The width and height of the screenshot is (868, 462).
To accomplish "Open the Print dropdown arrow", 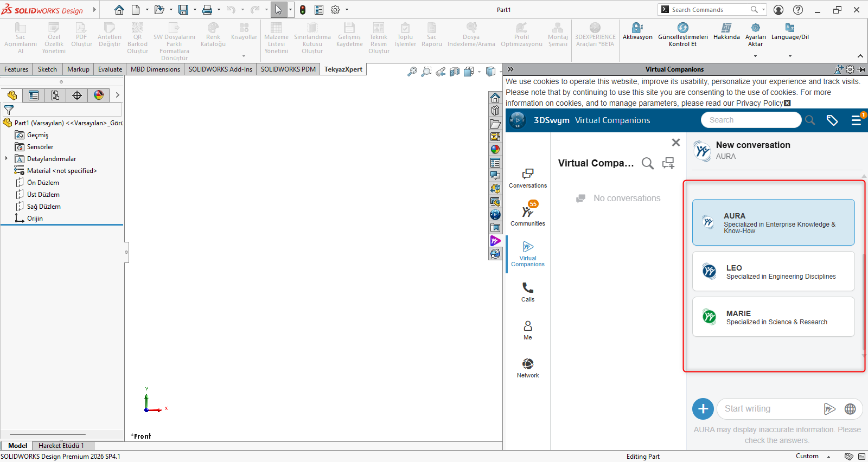I will pos(219,10).
